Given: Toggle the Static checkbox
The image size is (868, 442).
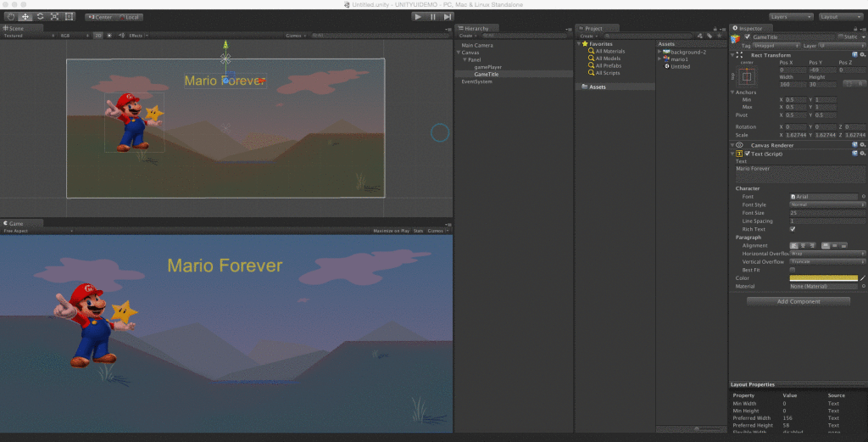Looking at the screenshot, I should [x=840, y=37].
